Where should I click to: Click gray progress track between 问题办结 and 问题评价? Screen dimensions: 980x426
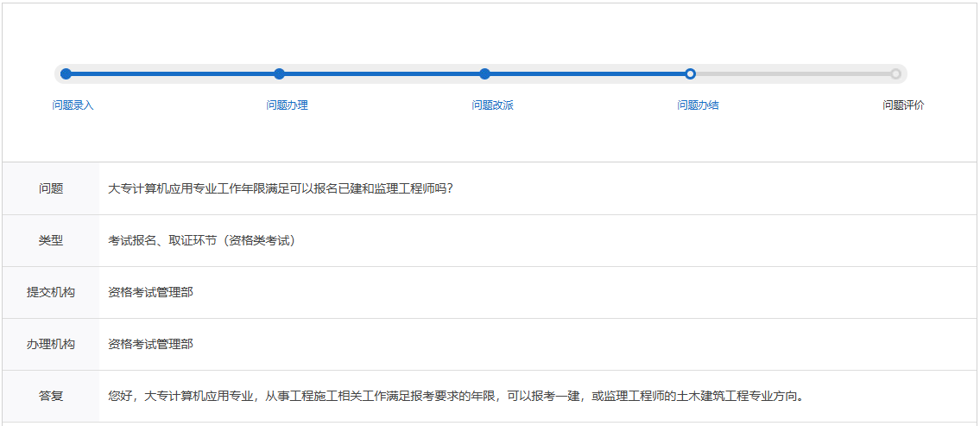pyautogui.click(x=793, y=74)
